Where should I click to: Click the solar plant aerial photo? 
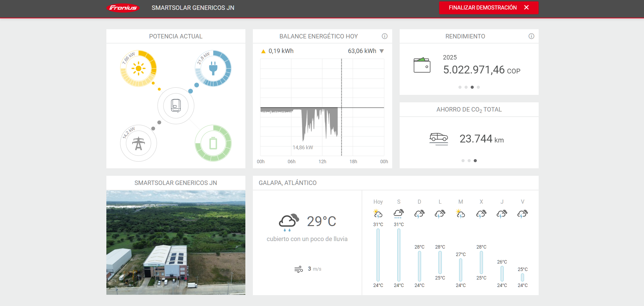176,242
